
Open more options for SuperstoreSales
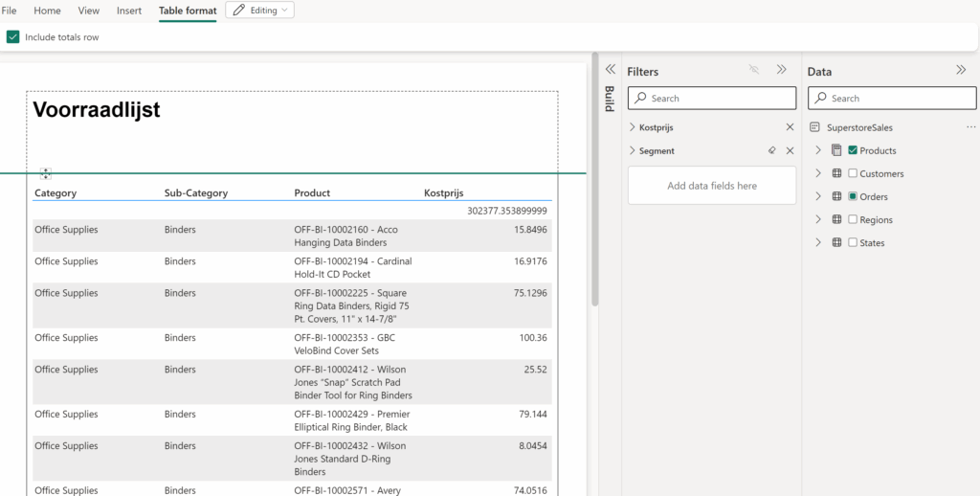[x=970, y=127]
